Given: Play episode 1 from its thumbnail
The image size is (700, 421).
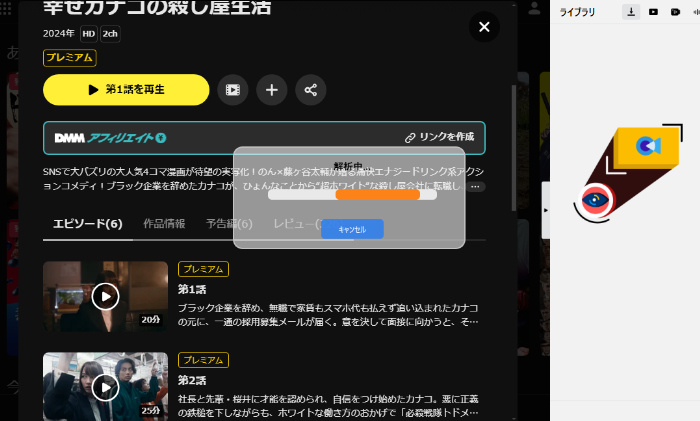Looking at the screenshot, I should coord(105,296).
